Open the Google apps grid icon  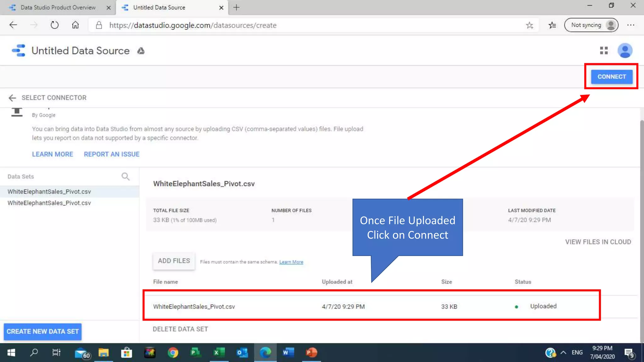(x=604, y=51)
